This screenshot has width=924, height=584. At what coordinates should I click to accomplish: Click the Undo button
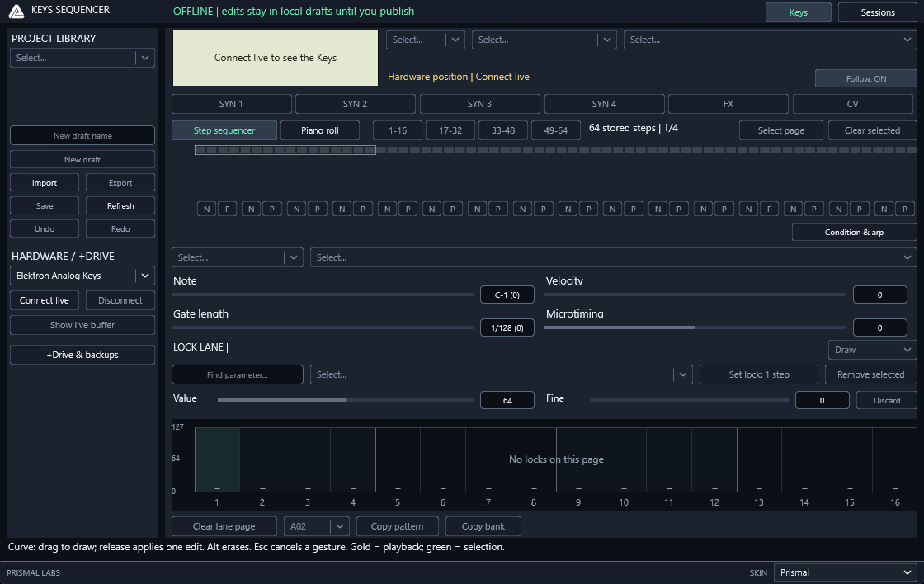pyautogui.click(x=45, y=228)
